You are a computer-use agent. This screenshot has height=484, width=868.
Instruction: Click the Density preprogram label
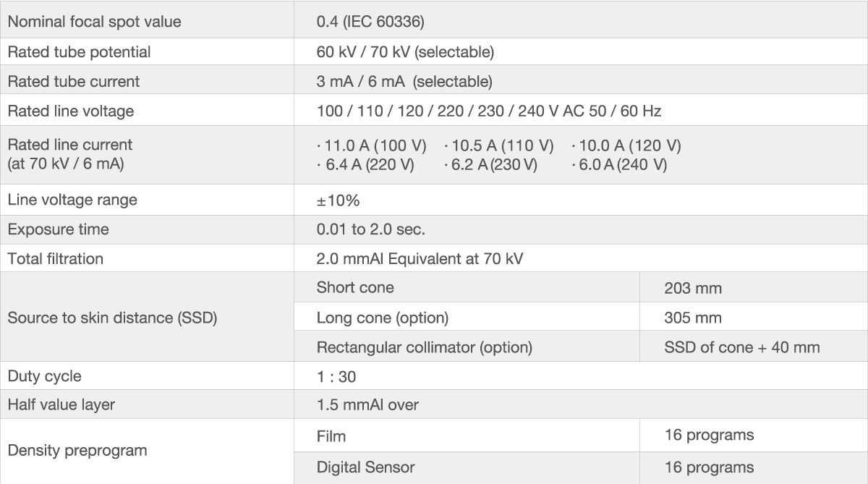click(77, 450)
